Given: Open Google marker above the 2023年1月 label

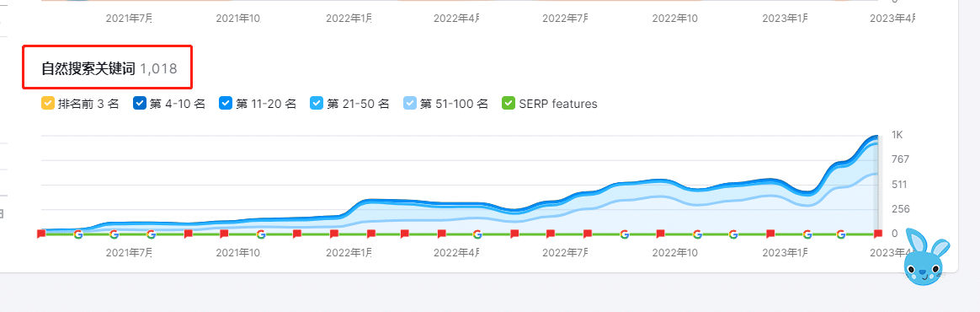Looking at the screenshot, I should [x=807, y=234].
